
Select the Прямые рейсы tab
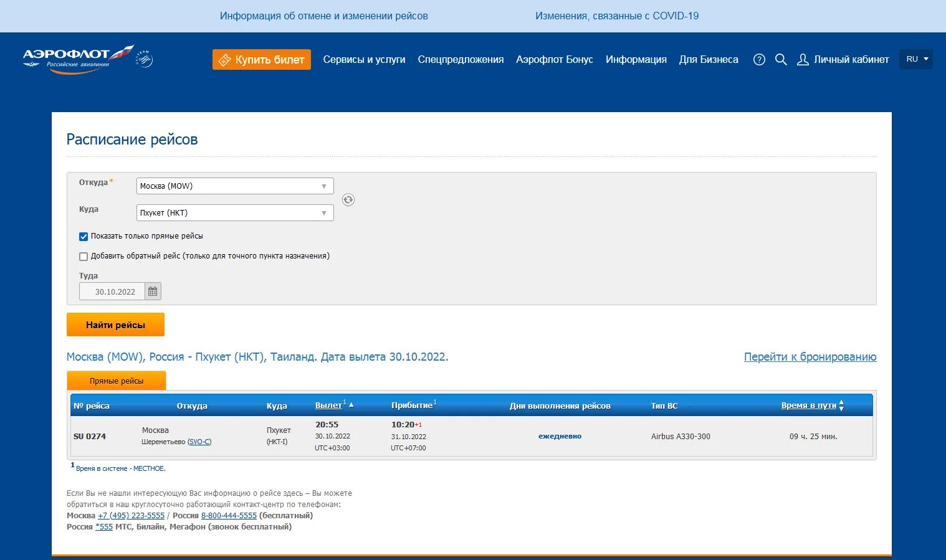click(x=117, y=381)
